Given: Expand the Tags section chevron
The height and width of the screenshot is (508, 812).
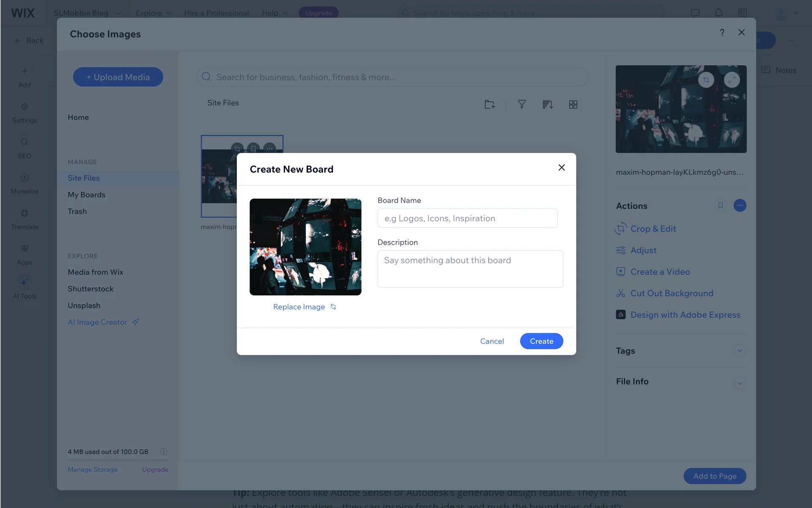Looking at the screenshot, I should 740,351.
